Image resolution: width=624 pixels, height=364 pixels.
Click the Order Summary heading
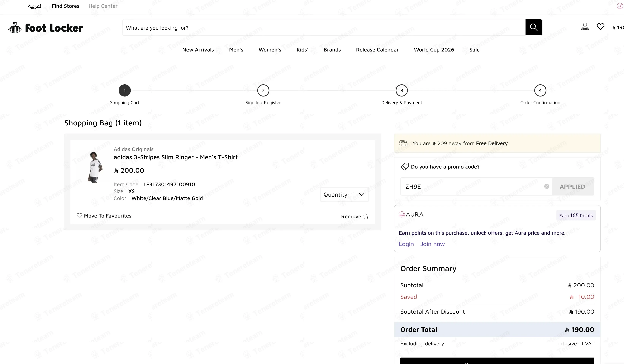coord(428,268)
